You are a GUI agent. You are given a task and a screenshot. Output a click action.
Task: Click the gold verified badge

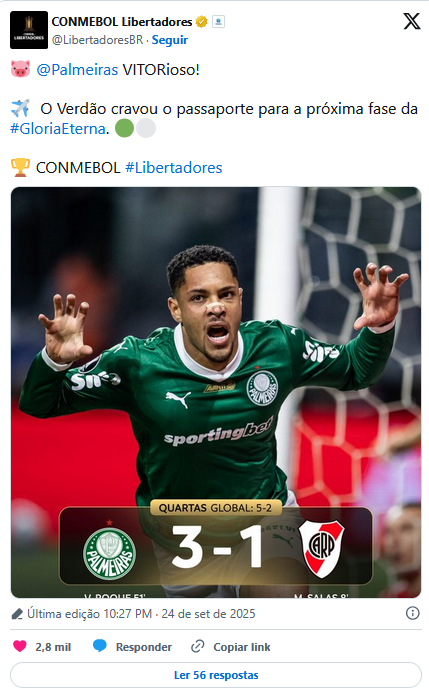point(202,22)
